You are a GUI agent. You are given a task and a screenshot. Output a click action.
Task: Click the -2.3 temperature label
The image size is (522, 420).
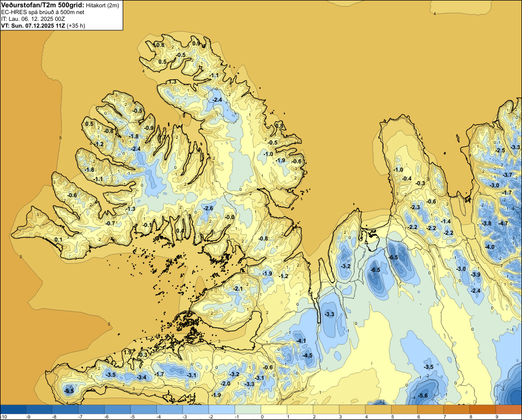coord(415,207)
